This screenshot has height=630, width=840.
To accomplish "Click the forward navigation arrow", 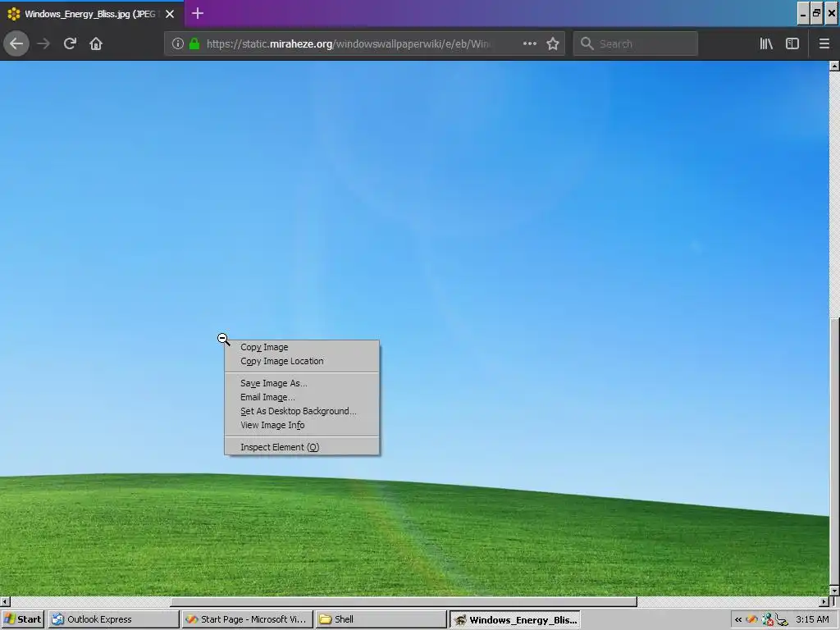I will tap(43, 43).
